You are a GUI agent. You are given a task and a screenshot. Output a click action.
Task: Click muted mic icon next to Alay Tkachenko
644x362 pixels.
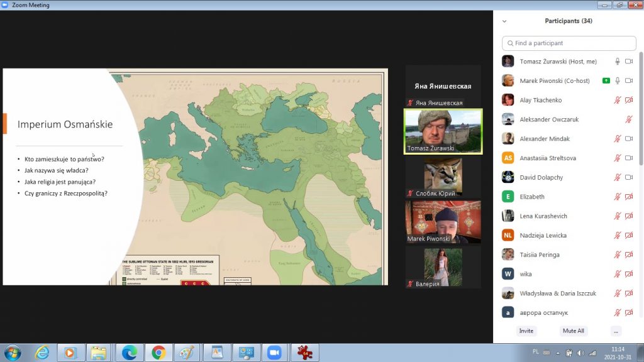618,101
